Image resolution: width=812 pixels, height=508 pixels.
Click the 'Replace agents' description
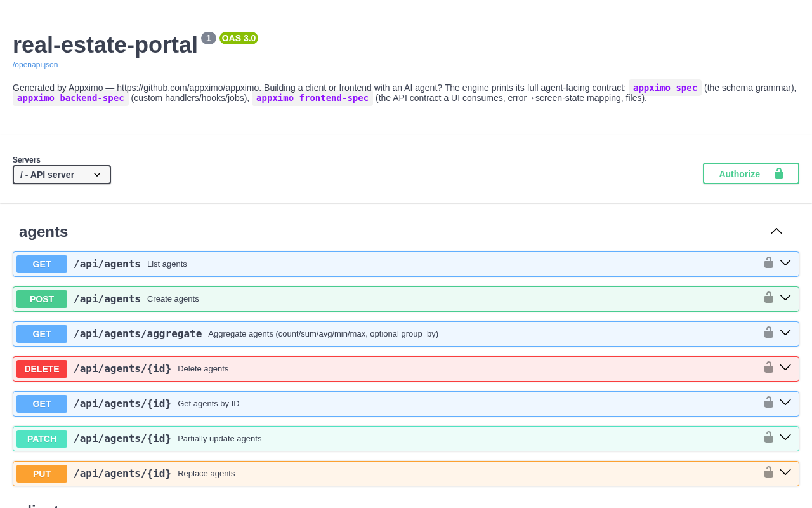pyautogui.click(x=206, y=474)
